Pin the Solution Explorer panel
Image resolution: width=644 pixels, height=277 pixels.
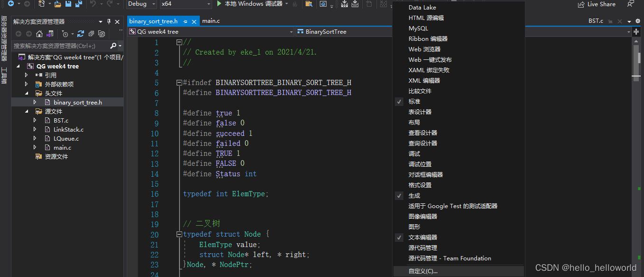(109, 22)
